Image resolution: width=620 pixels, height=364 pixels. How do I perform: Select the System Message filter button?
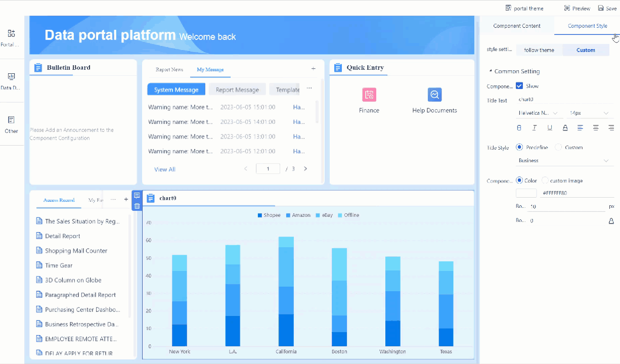point(176,89)
